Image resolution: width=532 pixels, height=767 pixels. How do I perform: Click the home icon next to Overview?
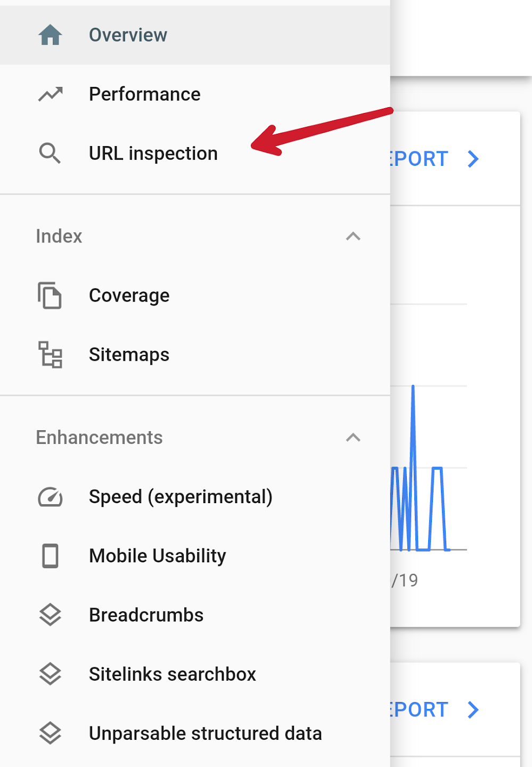click(50, 35)
